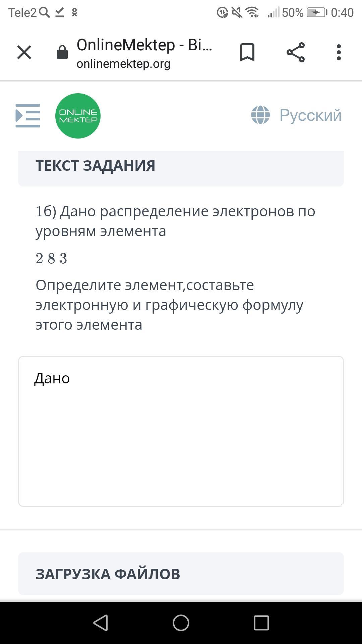Click the globe language icon
The image size is (362, 644).
[x=260, y=115]
